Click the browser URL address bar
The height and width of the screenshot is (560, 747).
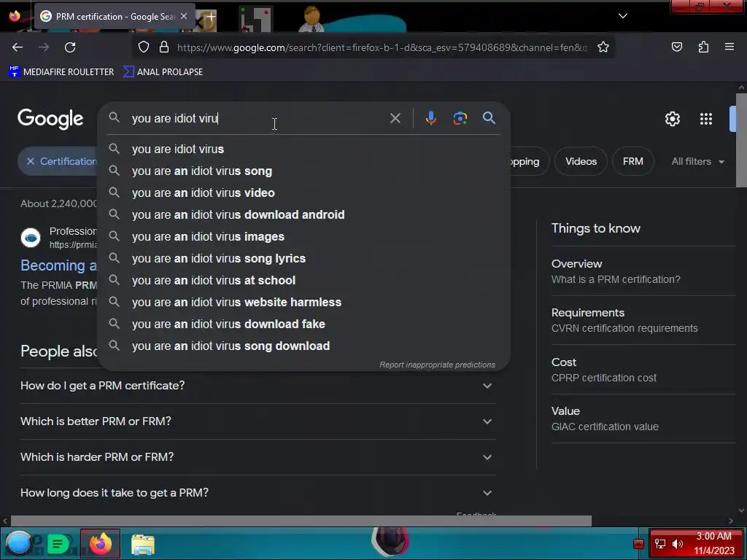coord(381,47)
